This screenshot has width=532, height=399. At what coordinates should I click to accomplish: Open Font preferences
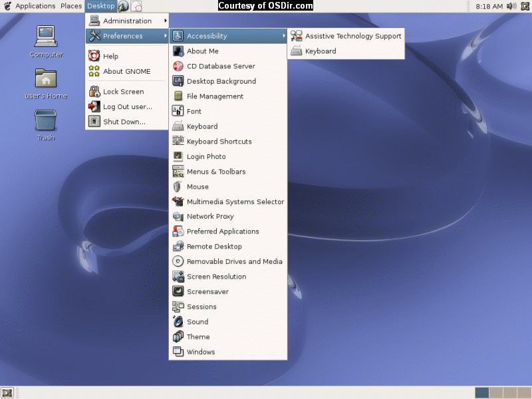[x=228, y=111]
